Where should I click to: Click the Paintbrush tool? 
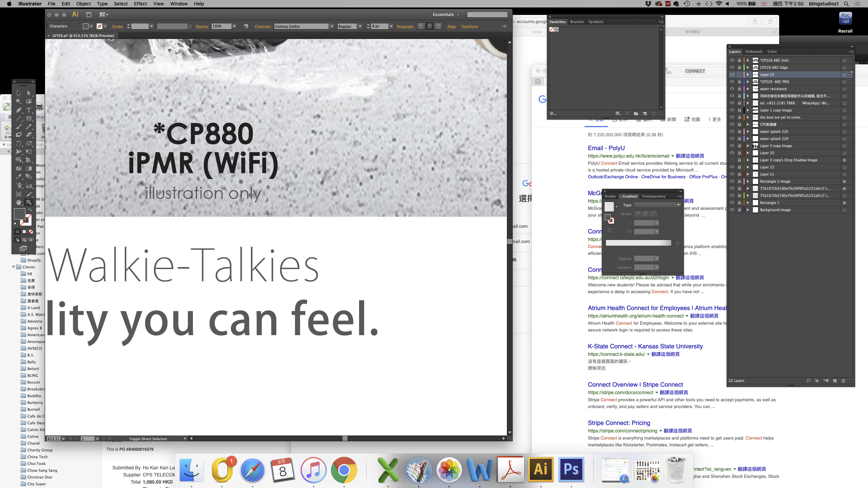pos(19,126)
